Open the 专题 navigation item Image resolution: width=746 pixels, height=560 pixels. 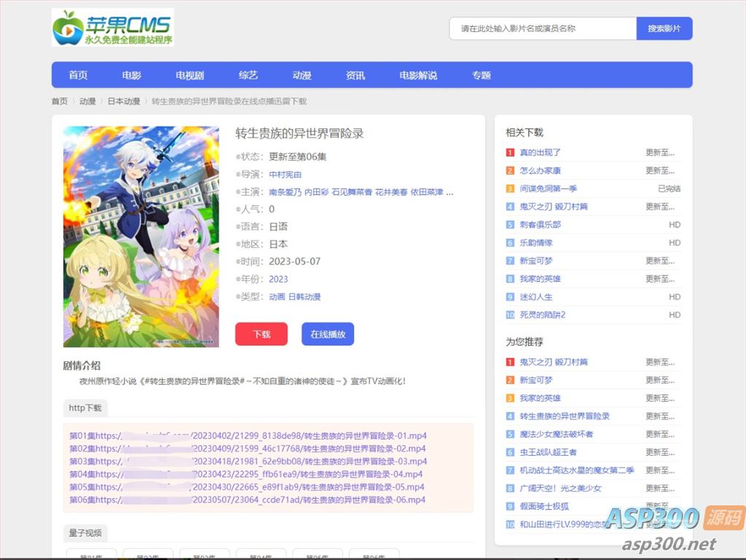point(481,75)
